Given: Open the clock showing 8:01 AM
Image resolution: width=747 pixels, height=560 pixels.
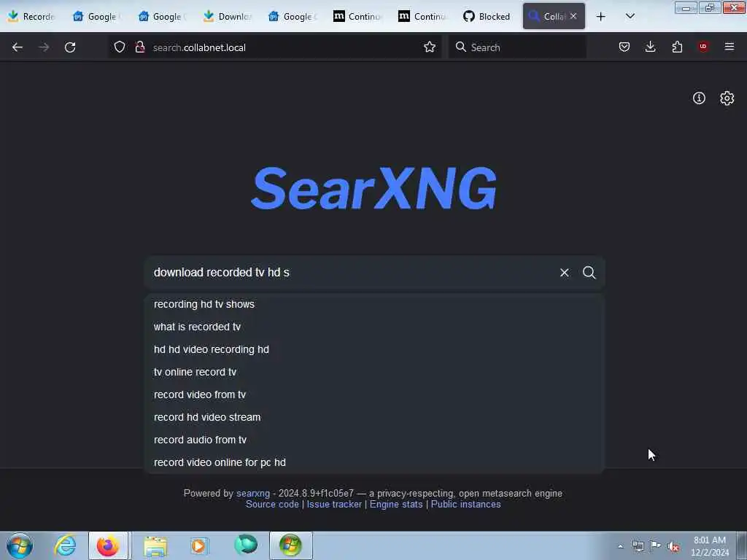Looking at the screenshot, I should click(709, 546).
